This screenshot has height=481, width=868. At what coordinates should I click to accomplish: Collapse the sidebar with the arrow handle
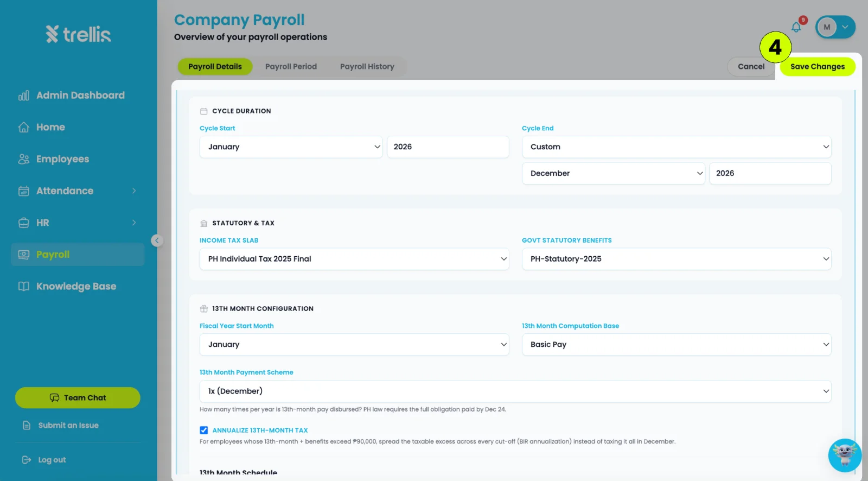click(157, 240)
